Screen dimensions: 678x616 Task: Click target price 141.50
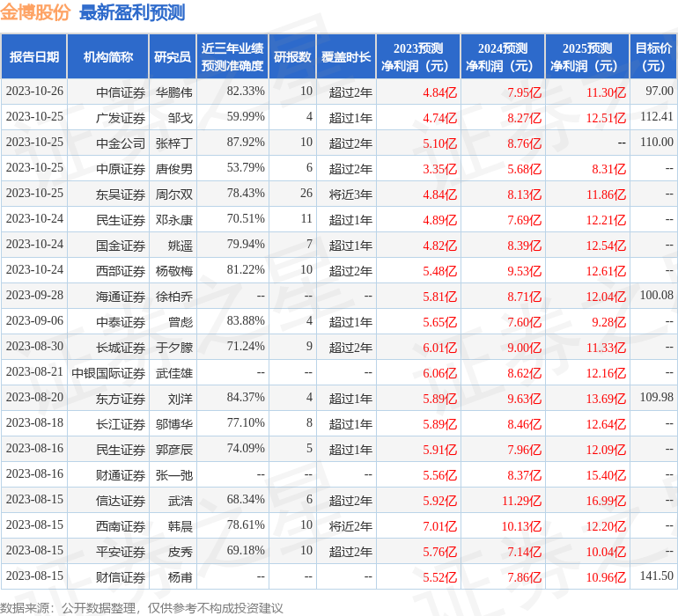point(657,576)
